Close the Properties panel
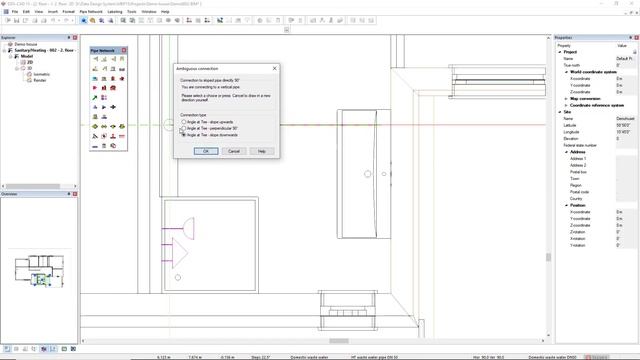Image resolution: width=640 pixels, height=360 pixels. click(x=636, y=38)
